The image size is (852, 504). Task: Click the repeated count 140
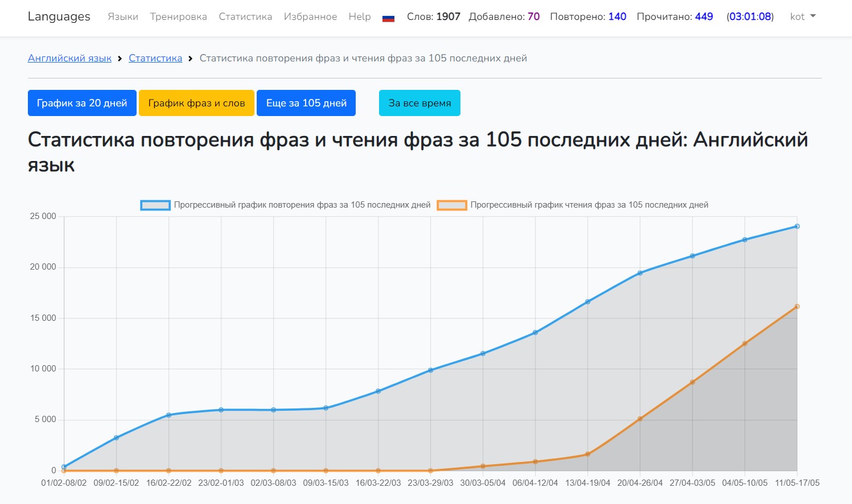(617, 16)
